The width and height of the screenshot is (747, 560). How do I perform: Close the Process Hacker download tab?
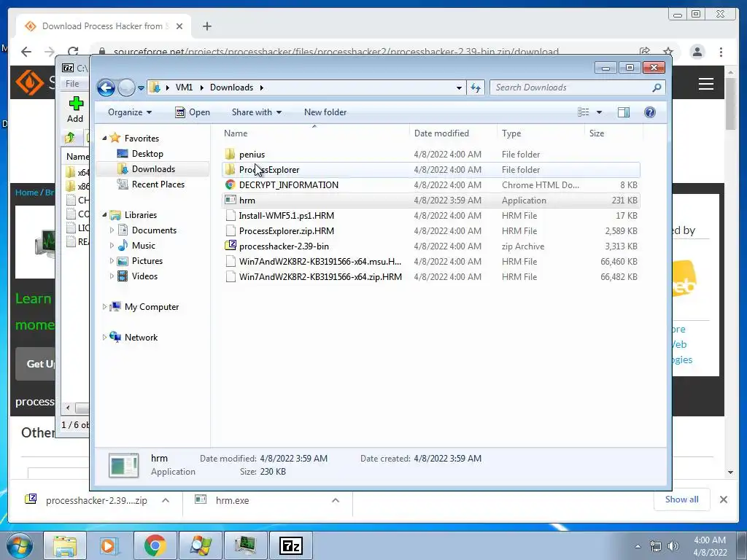(x=179, y=26)
